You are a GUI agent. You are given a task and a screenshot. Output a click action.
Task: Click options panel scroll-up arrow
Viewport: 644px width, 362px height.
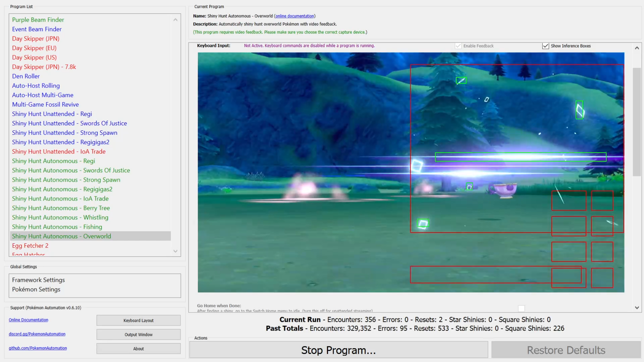click(637, 48)
